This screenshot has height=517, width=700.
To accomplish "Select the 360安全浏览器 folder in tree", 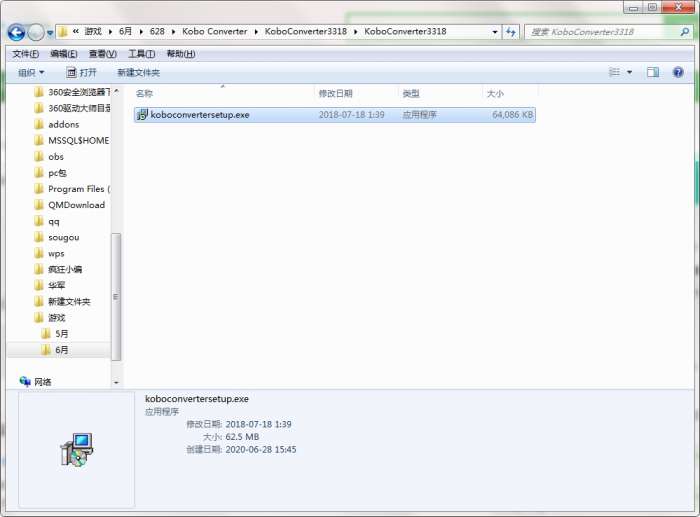I will point(73,92).
